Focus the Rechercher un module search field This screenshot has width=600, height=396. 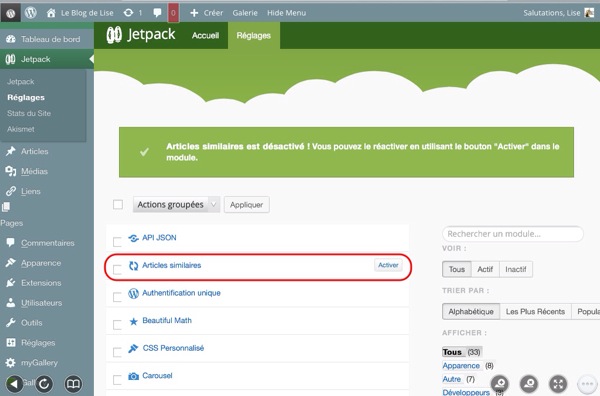[x=513, y=234]
